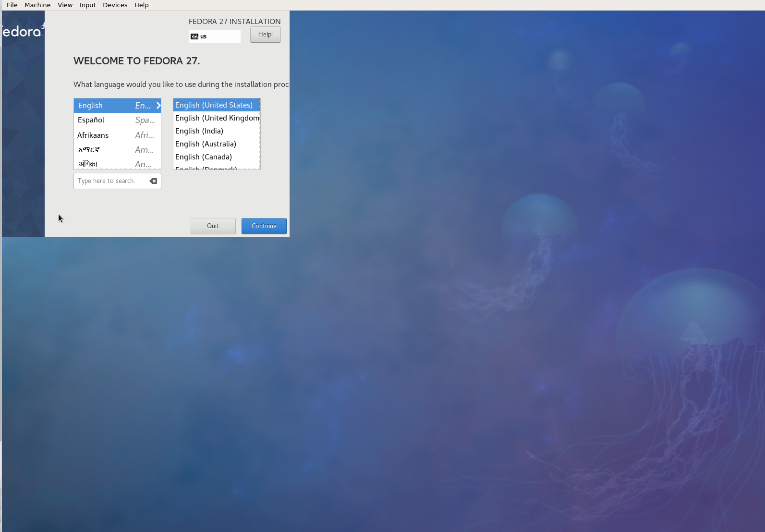Select Afrikaans in the language list
The height and width of the screenshot is (532, 765).
117,135
